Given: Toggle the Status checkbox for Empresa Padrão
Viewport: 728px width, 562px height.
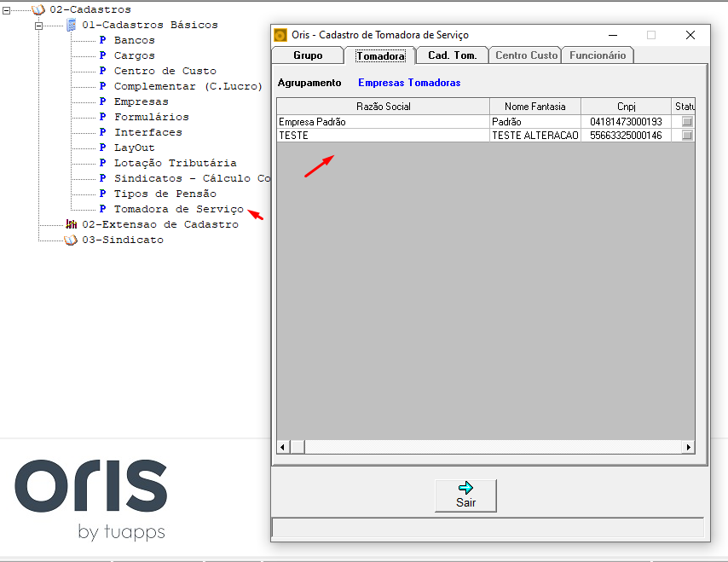Looking at the screenshot, I should click(x=687, y=122).
